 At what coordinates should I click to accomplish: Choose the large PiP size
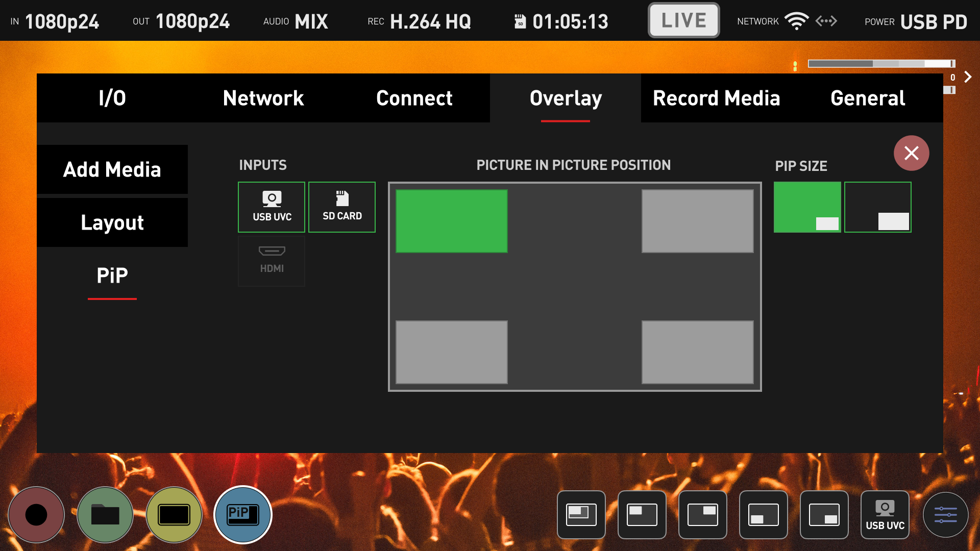pos(878,207)
